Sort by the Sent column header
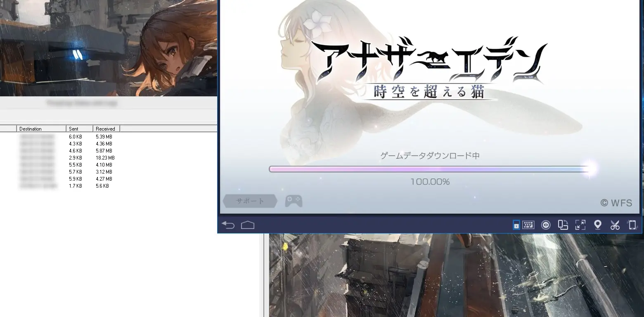This screenshot has width=644, height=317. click(x=79, y=129)
